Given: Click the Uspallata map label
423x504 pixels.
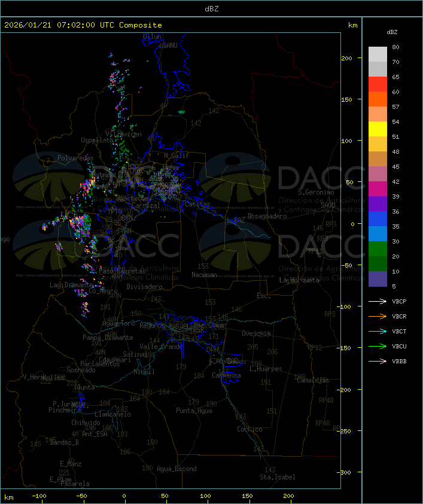Looking at the screenshot, I should pos(97,140).
